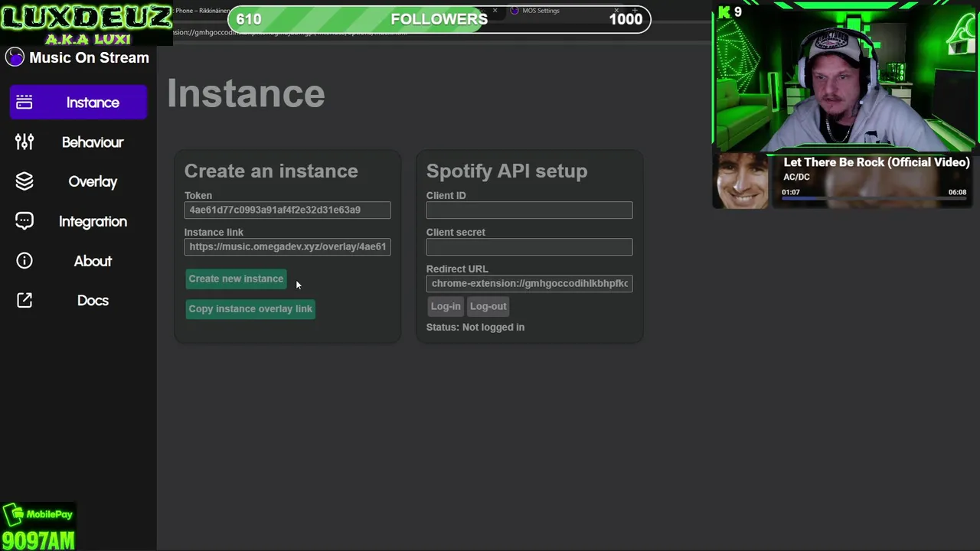Click the Music On Stream logo icon

click(15, 57)
